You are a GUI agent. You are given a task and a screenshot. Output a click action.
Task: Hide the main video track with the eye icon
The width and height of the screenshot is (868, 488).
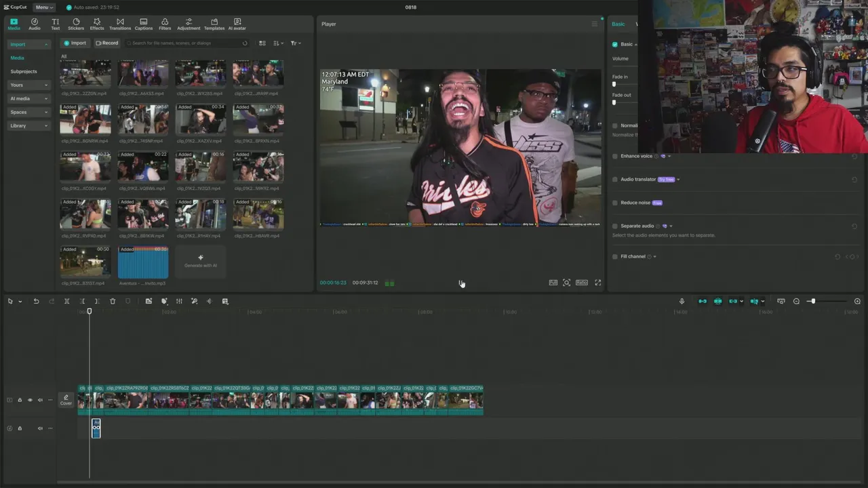pyautogui.click(x=30, y=400)
